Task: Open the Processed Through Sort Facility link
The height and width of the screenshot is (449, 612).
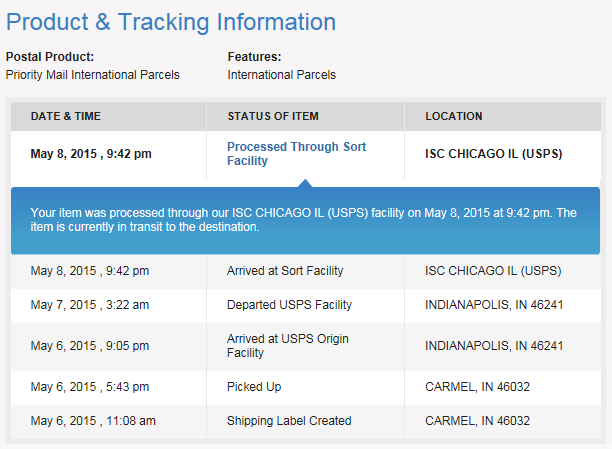Action: [x=297, y=154]
